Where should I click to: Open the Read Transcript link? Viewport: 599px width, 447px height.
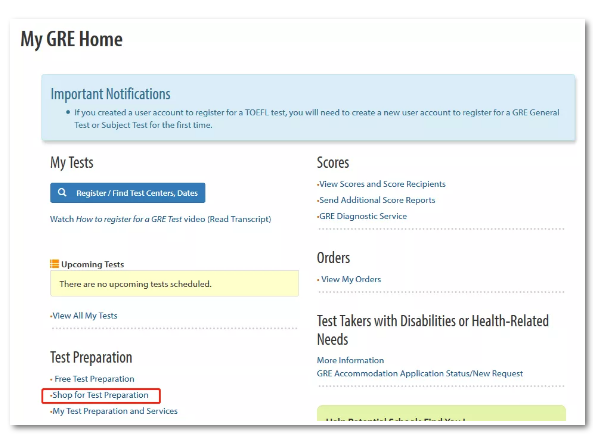click(x=240, y=219)
